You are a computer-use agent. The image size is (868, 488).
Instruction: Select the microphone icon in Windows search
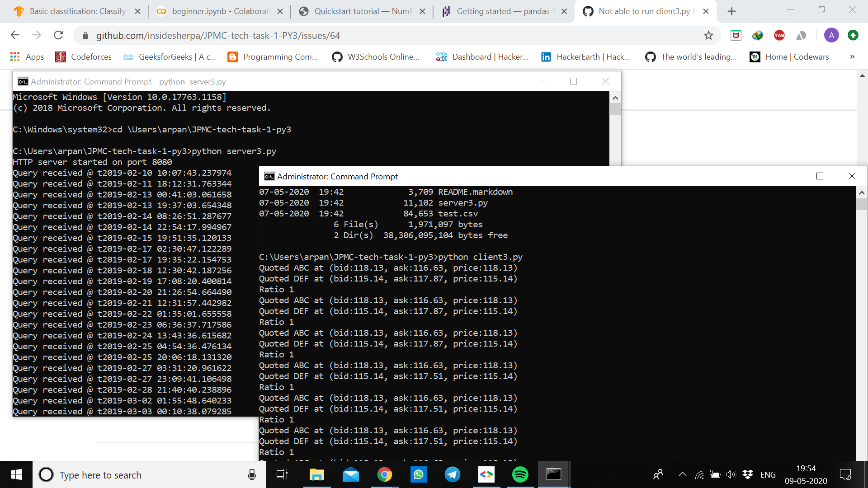point(252,475)
